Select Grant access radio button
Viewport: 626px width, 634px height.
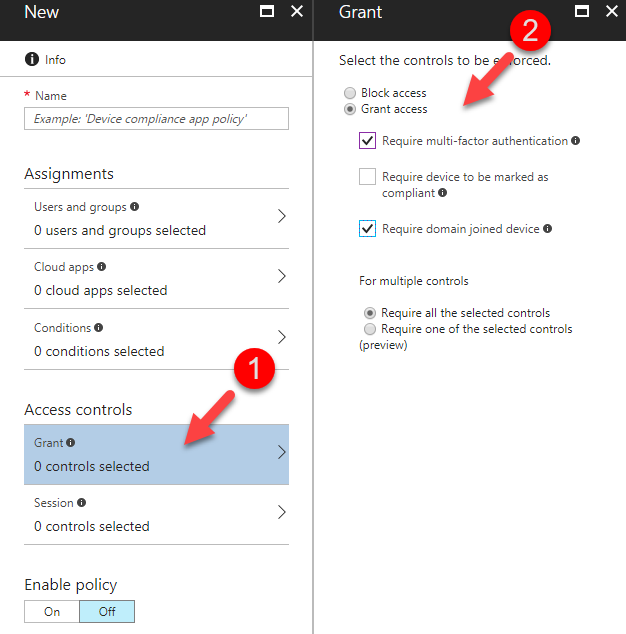pyautogui.click(x=350, y=109)
